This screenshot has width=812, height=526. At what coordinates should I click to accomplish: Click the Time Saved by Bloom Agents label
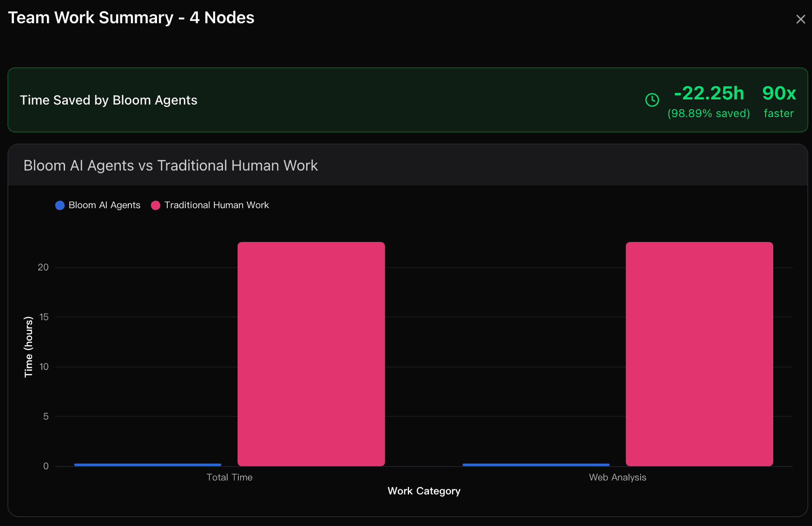click(109, 100)
